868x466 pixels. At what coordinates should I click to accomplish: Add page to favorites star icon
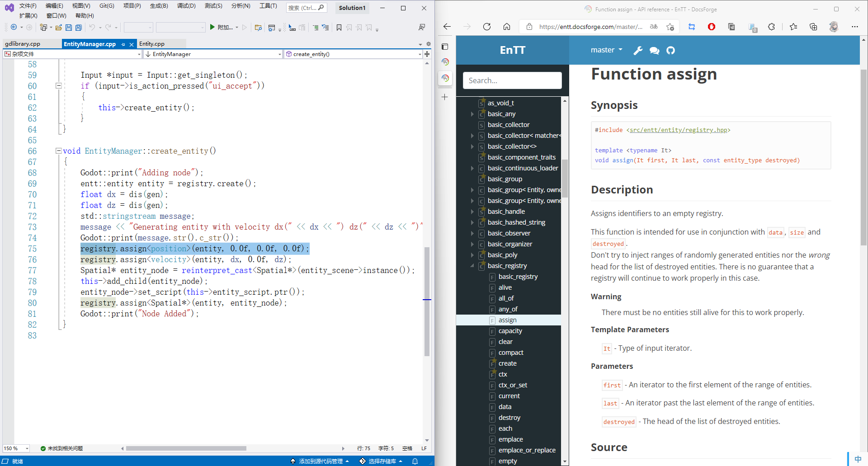pos(670,27)
